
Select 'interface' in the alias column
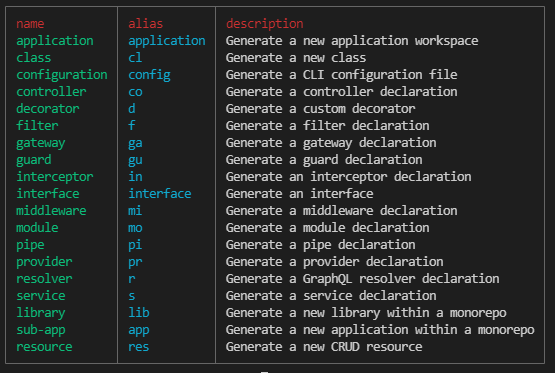click(159, 194)
